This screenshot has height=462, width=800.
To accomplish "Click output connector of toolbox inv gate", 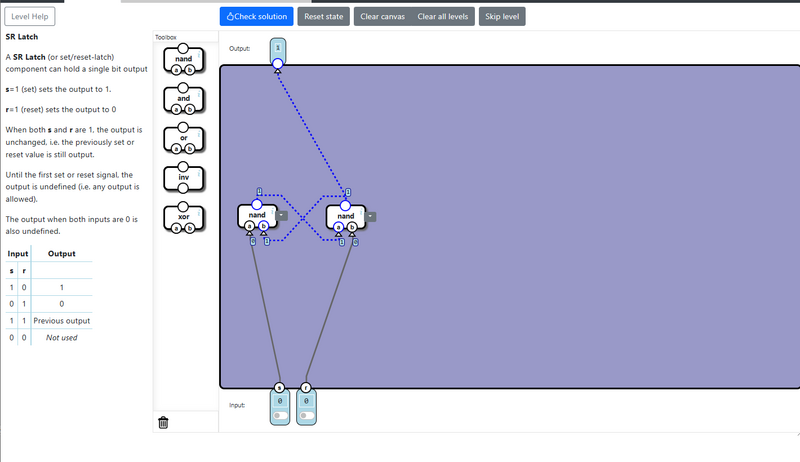I will tap(183, 167).
